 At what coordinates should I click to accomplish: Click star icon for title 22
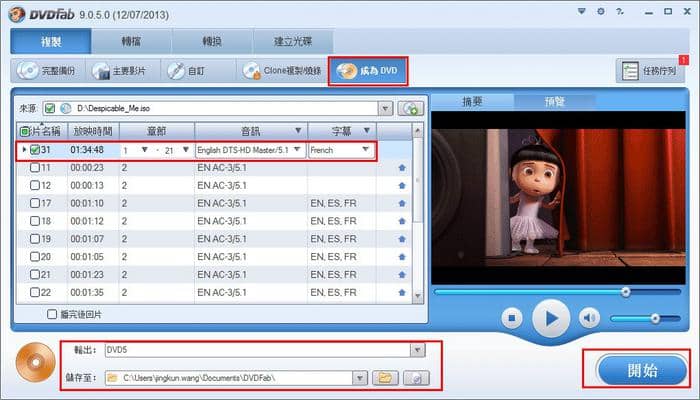[x=402, y=293]
